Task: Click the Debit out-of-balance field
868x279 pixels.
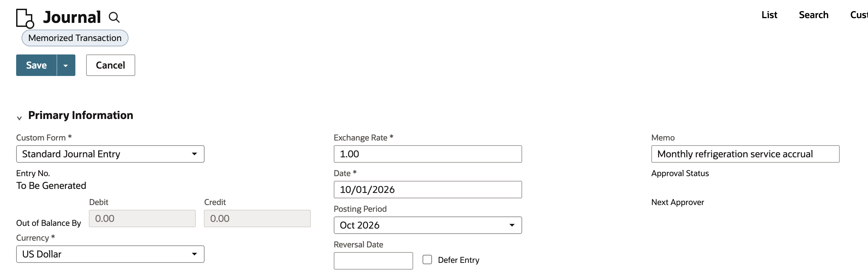Action: 142,219
